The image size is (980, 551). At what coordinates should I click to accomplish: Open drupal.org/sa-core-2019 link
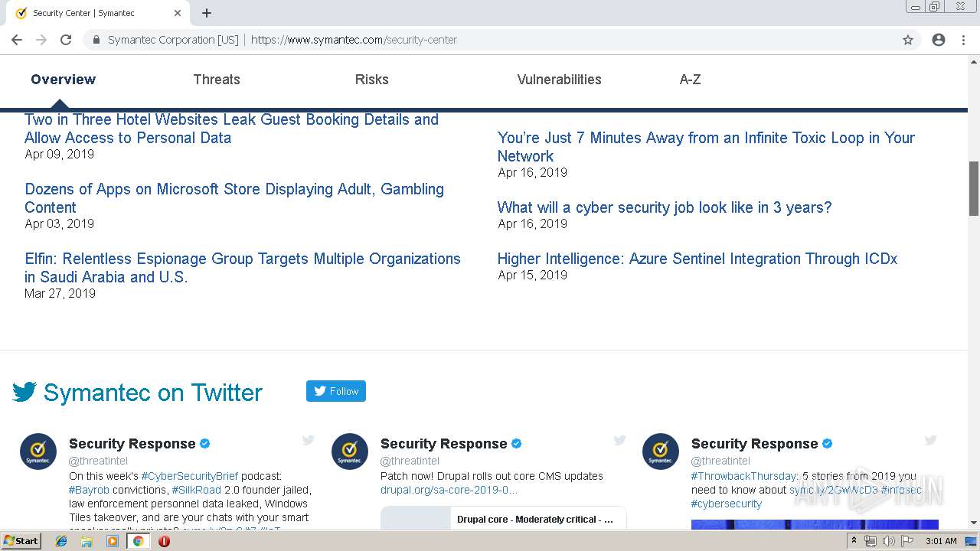[449, 490]
